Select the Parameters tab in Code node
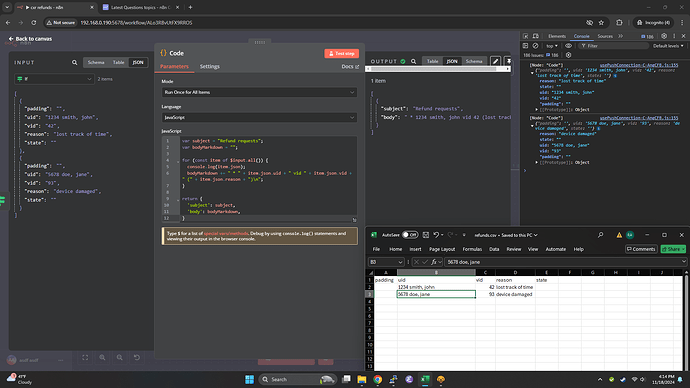 [174, 66]
